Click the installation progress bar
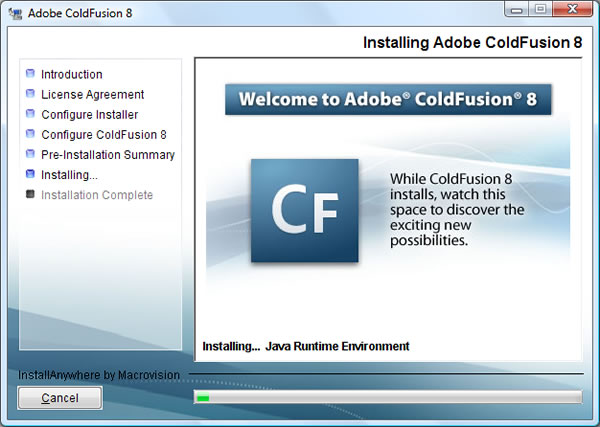Viewport: 600px width, 427px height. point(388,397)
